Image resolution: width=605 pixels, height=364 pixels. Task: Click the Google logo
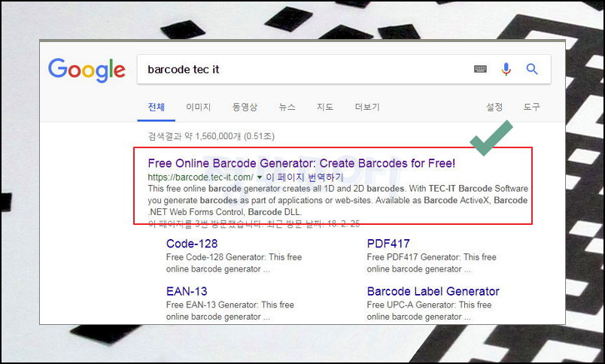click(87, 70)
